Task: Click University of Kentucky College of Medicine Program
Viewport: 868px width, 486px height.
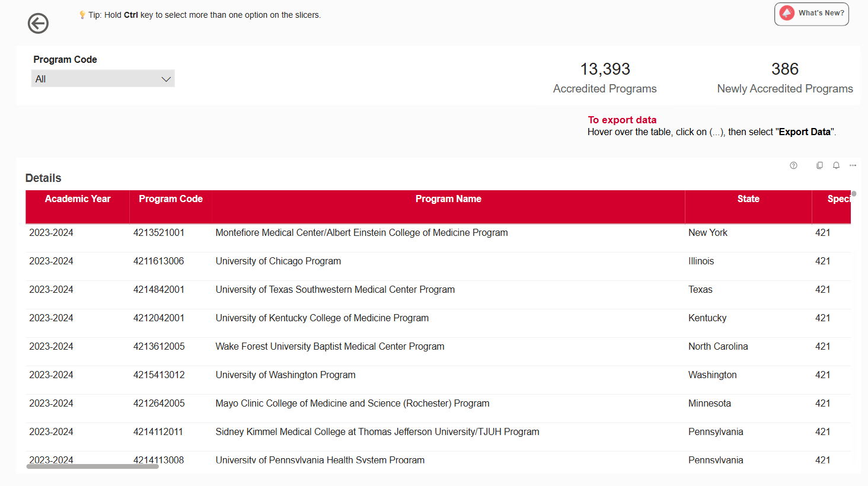Action: coord(322,318)
